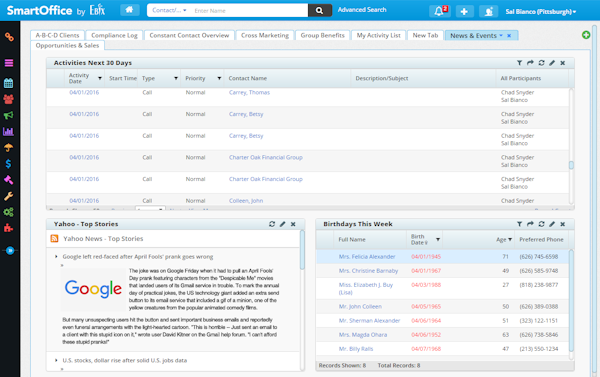Click the Google logo story thumbnail
This screenshot has height=377, width=600.
click(93, 289)
